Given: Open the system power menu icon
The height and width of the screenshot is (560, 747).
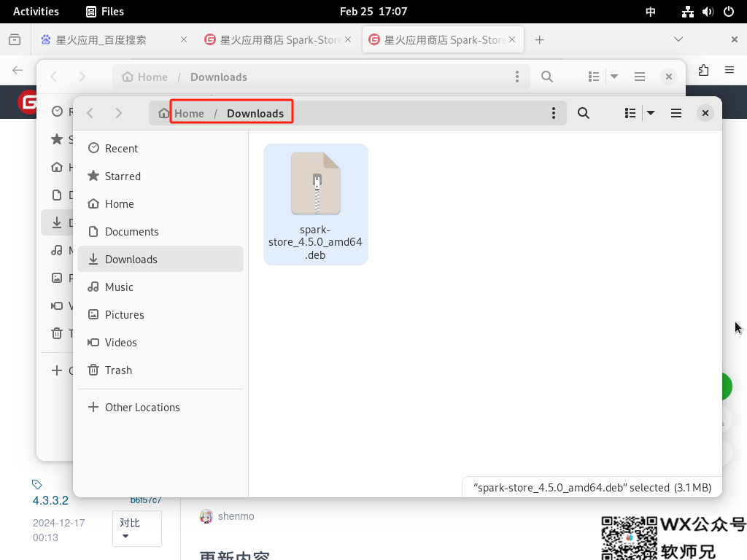Looking at the screenshot, I should tap(728, 11).
